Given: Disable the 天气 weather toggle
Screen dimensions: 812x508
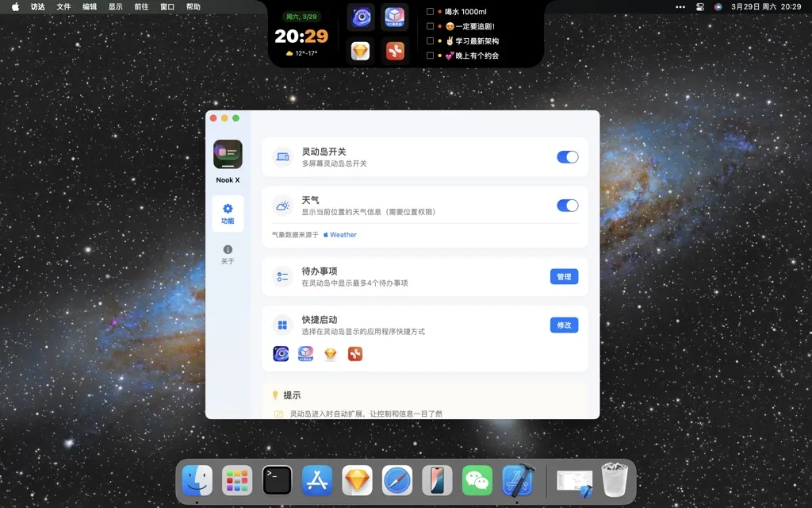Looking at the screenshot, I should (x=567, y=206).
